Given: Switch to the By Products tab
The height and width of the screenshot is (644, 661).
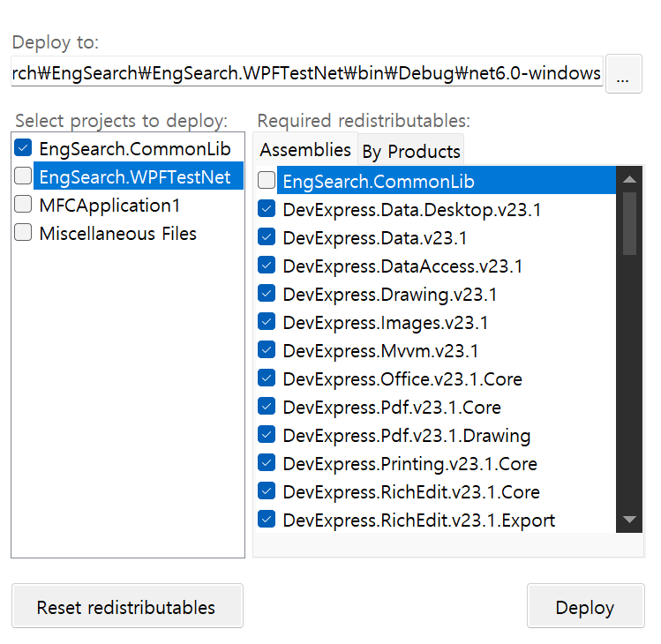Looking at the screenshot, I should click(411, 151).
